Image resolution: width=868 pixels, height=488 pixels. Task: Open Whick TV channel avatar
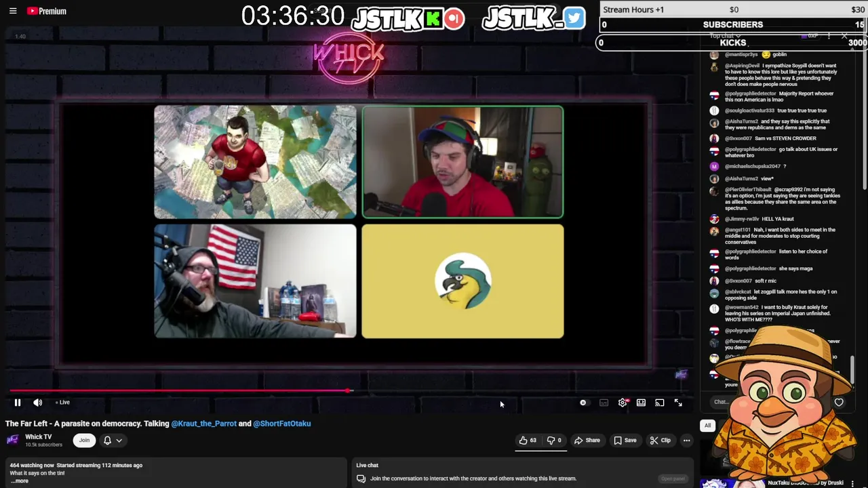13,440
